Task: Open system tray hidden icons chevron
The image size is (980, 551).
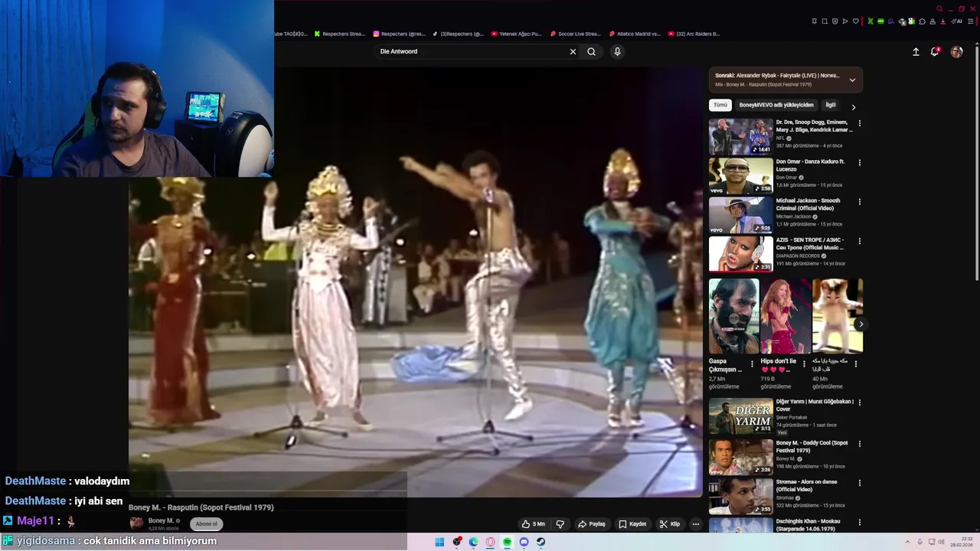Action: [x=907, y=542]
